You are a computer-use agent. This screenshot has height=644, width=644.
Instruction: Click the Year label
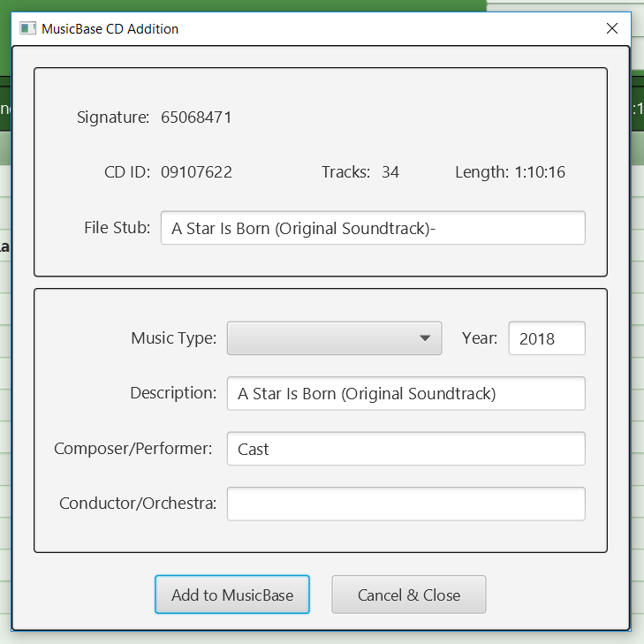pyautogui.click(x=480, y=338)
